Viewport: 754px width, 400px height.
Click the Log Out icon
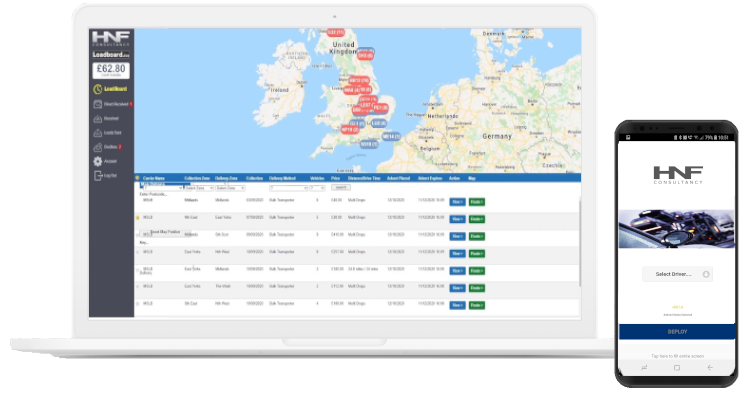tap(98, 175)
